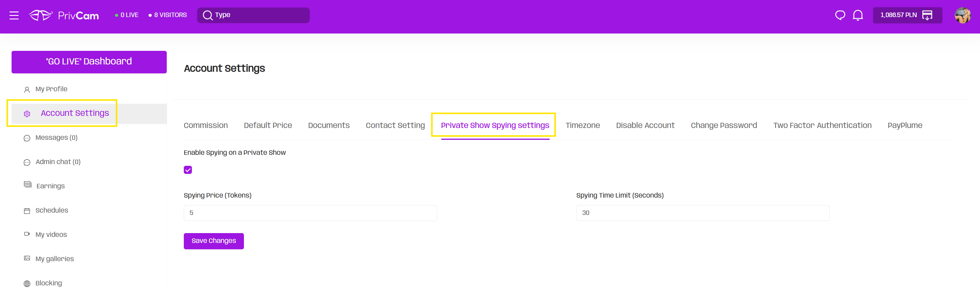
Task: Select the PayPlume tab
Action: (x=905, y=125)
